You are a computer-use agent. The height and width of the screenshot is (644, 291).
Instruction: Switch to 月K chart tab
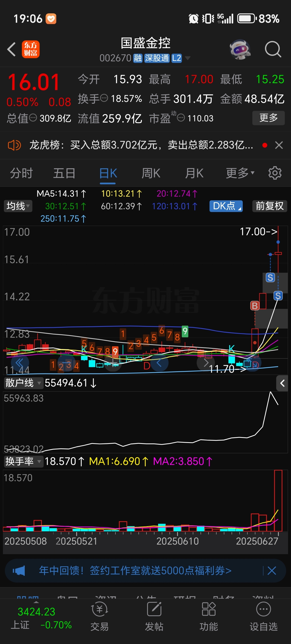(194, 173)
